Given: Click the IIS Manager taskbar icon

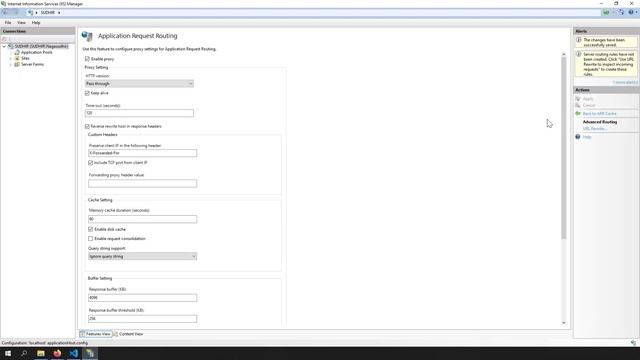Looking at the screenshot, I should point(90,353).
